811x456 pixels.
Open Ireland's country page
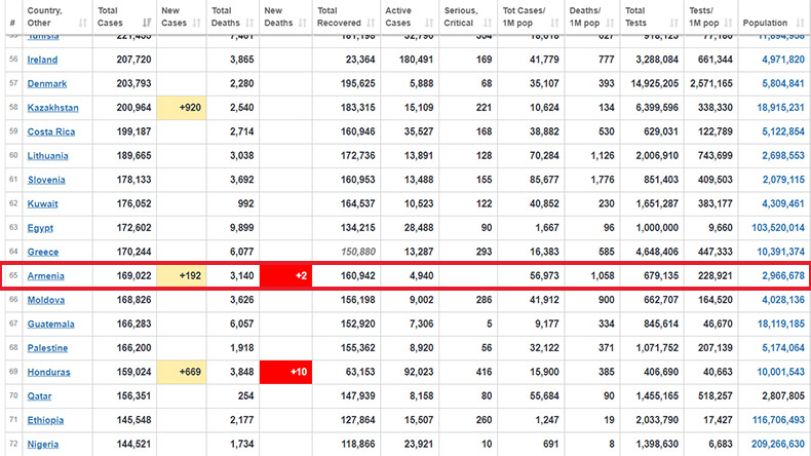pos(42,59)
